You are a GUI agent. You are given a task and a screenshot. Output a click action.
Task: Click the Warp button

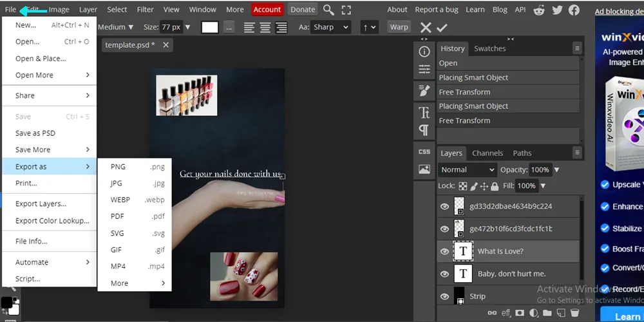[x=399, y=27]
